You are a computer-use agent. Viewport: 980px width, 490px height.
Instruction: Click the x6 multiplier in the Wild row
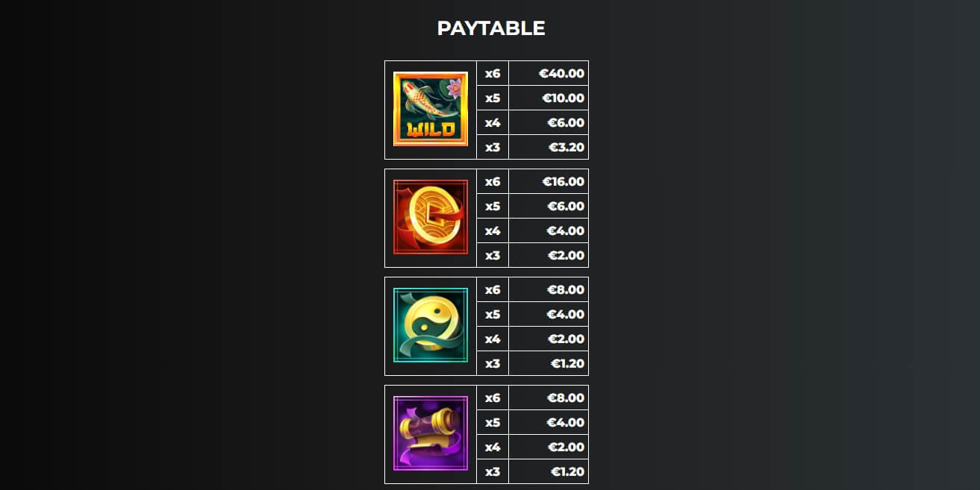point(493,73)
